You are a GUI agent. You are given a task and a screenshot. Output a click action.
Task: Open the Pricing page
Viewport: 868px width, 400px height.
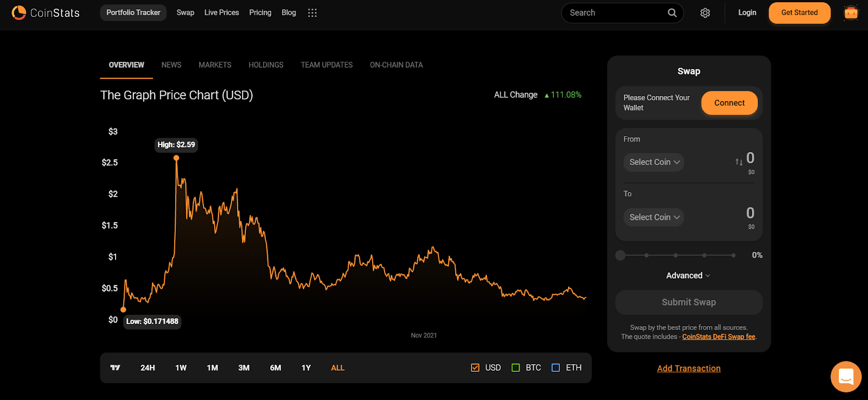pyautogui.click(x=260, y=12)
